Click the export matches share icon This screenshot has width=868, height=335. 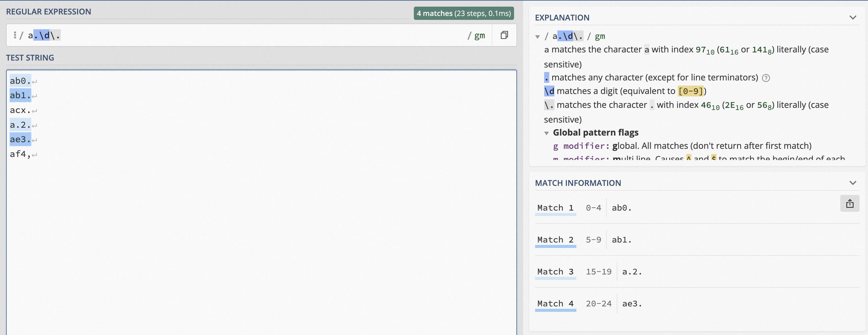coord(849,203)
